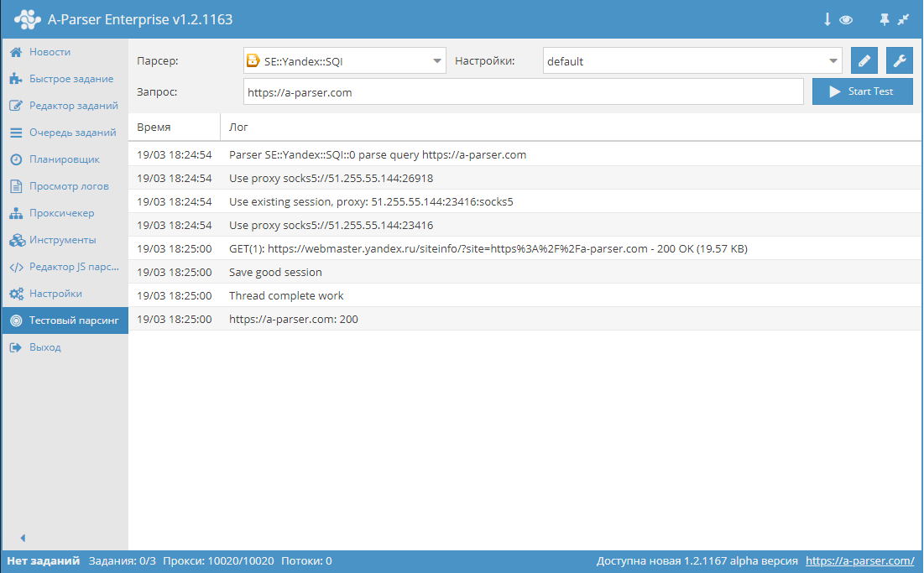Click the Быстрое задание puzzle icon
924x573 pixels.
pyautogui.click(x=16, y=79)
